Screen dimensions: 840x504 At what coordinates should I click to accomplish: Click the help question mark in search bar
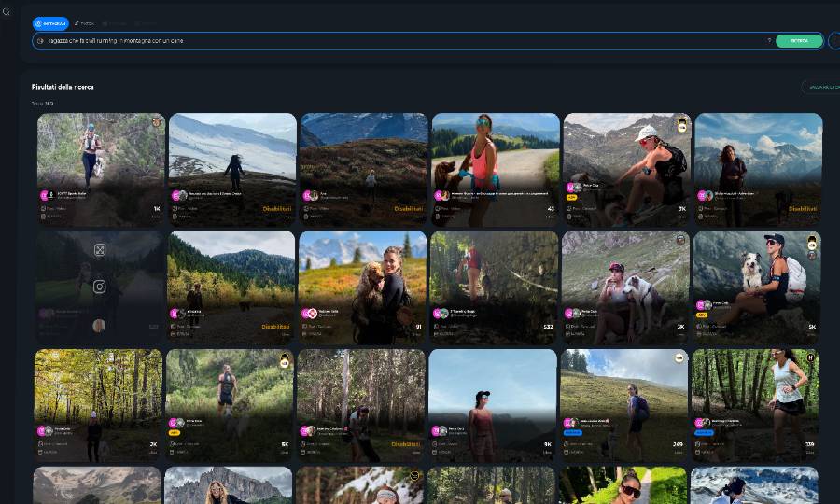pyautogui.click(x=769, y=41)
